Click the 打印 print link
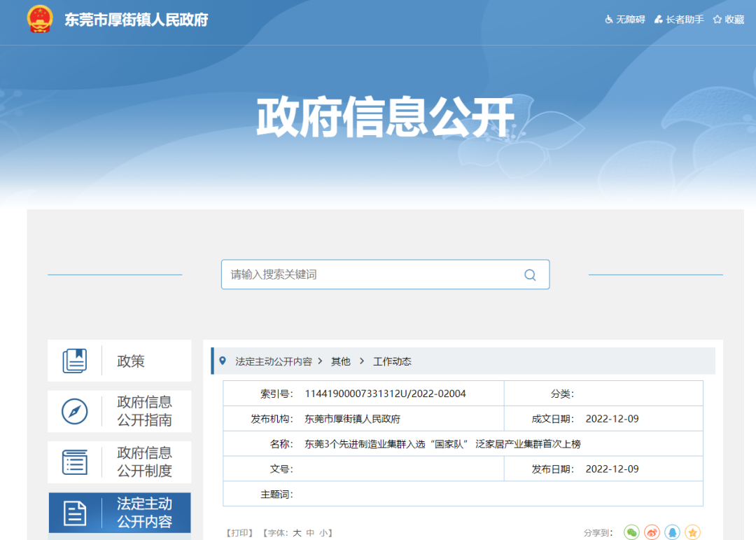This screenshot has height=540, width=756. click(239, 533)
